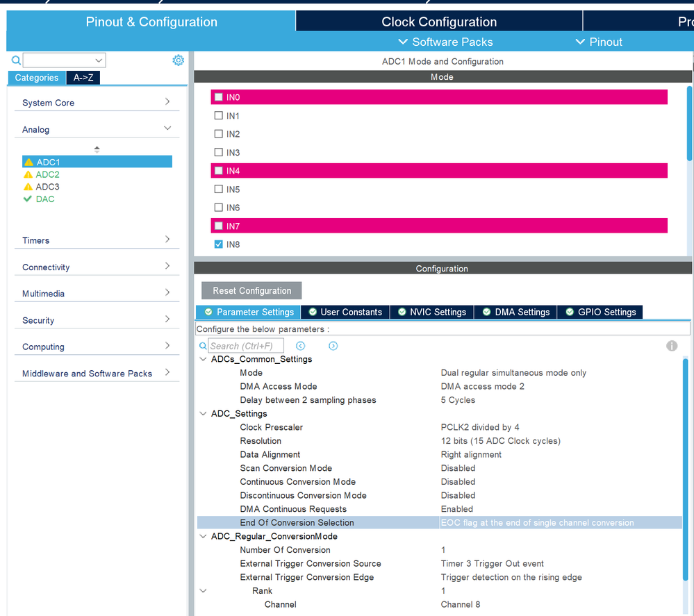Viewport: 694px width, 616px height.
Task: Enable the IN6 checkbox
Action: click(218, 207)
